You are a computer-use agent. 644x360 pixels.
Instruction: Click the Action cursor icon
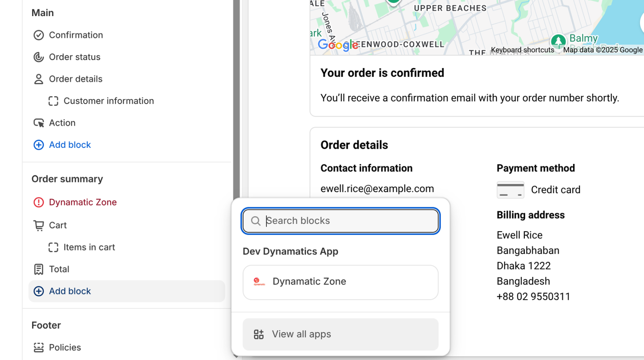click(39, 123)
